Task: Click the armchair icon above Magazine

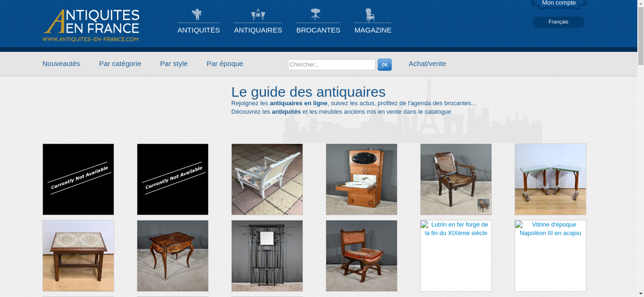Action: coord(370,15)
